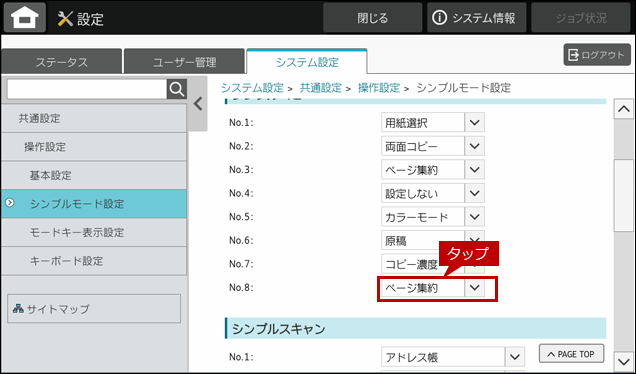Collapse the sidebar with the left chevron
This screenshot has height=374, width=636.
[198, 104]
